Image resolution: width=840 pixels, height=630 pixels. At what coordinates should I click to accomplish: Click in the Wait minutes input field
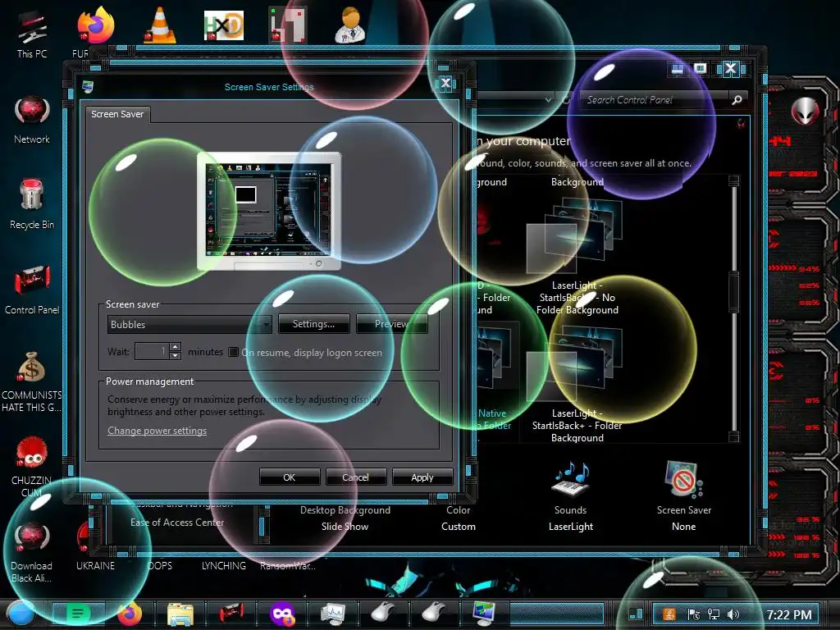point(152,351)
